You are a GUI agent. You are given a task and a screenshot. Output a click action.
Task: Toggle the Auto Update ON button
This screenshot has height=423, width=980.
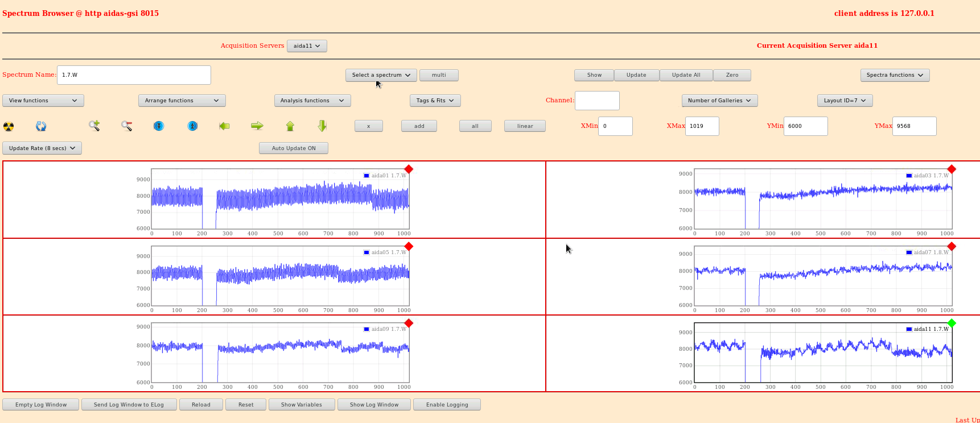[293, 148]
